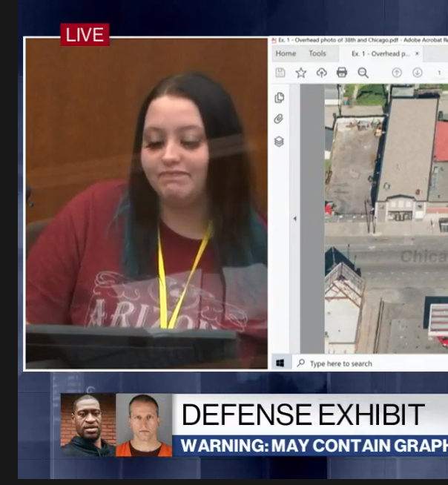448x485 pixels.
Task: Click the Type here to search box
Action: click(369, 363)
